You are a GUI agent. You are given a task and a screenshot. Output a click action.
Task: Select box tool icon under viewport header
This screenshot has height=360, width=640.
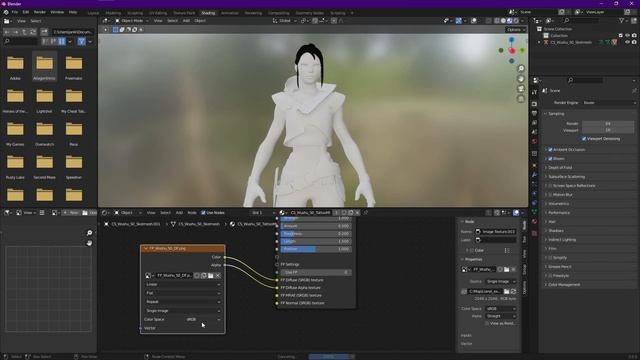[x=116, y=30]
